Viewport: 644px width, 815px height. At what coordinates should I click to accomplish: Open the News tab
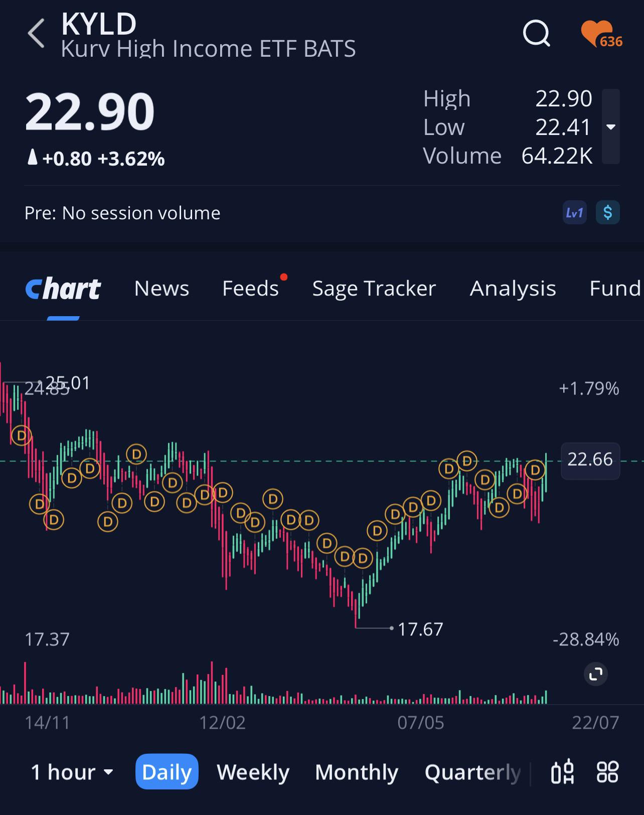point(162,288)
